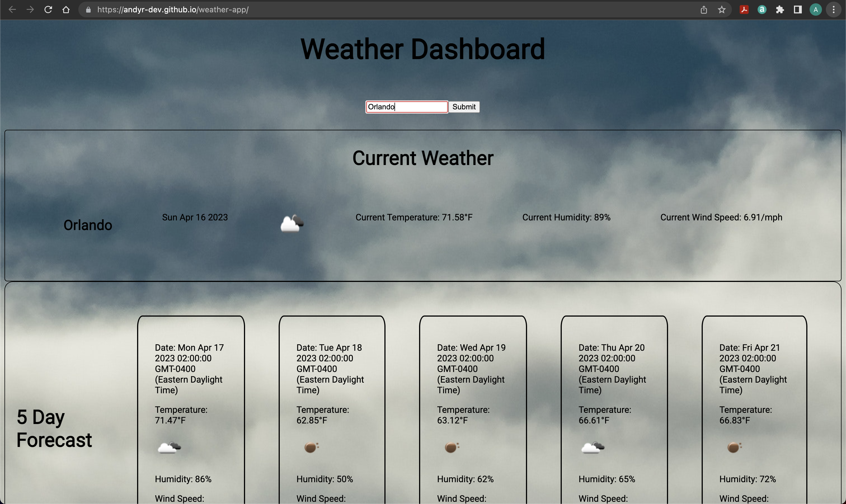Reload the weather app page
Screen dimensions: 846x504
pos(48,10)
